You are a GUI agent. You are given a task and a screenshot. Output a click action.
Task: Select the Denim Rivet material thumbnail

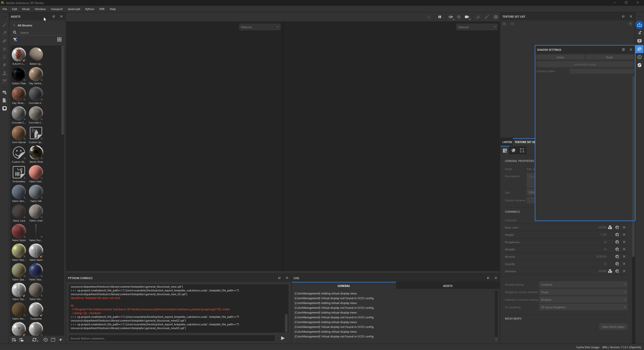click(36, 153)
